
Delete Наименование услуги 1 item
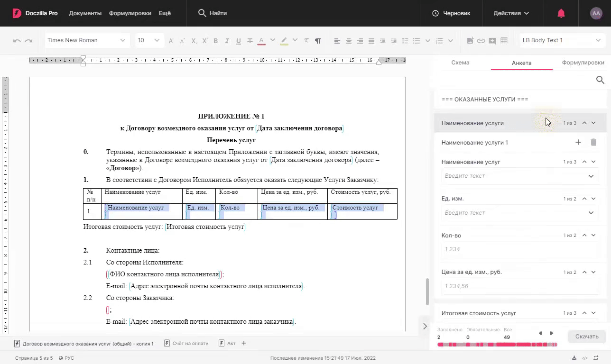point(593,142)
